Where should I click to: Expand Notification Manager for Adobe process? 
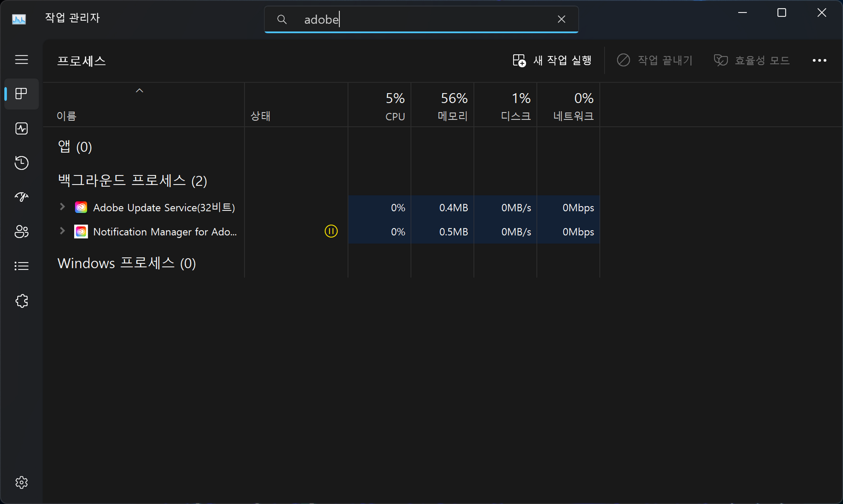[x=62, y=231]
